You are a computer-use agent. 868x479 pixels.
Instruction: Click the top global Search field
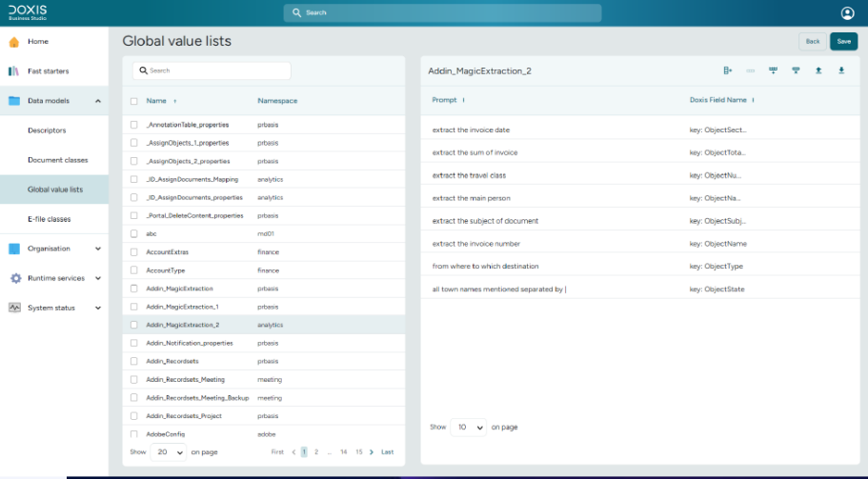point(442,12)
